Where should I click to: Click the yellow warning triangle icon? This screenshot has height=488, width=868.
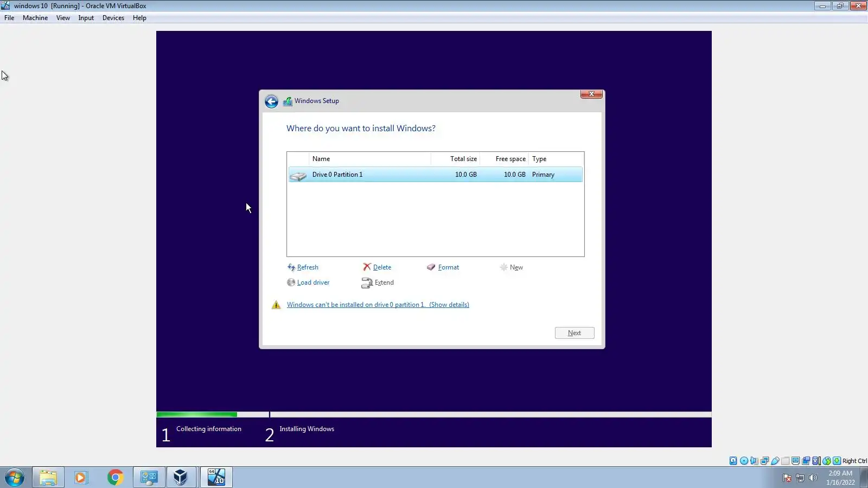click(x=276, y=305)
